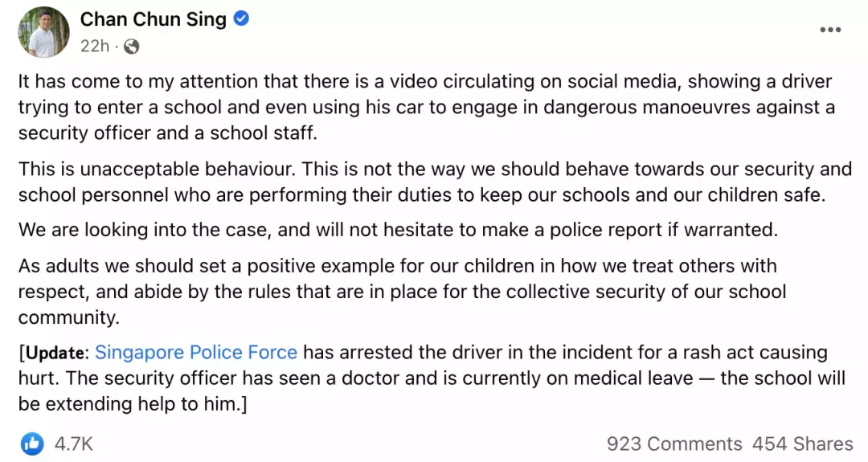View the 454 Shares list

[x=802, y=444]
